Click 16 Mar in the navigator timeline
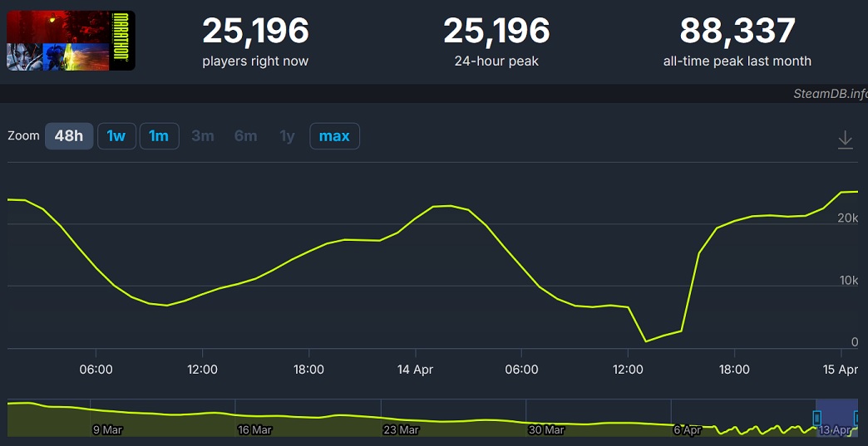This screenshot has width=868, height=446. [254, 429]
